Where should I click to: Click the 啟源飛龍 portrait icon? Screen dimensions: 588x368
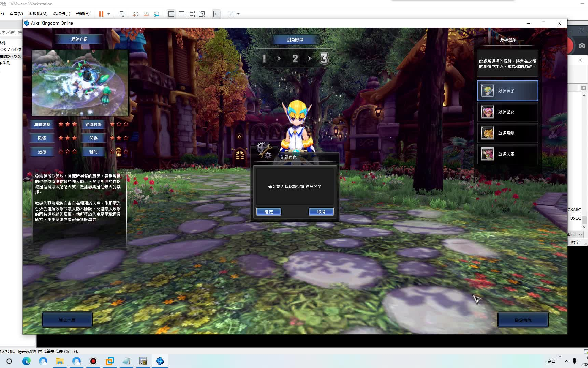coord(487,133)
